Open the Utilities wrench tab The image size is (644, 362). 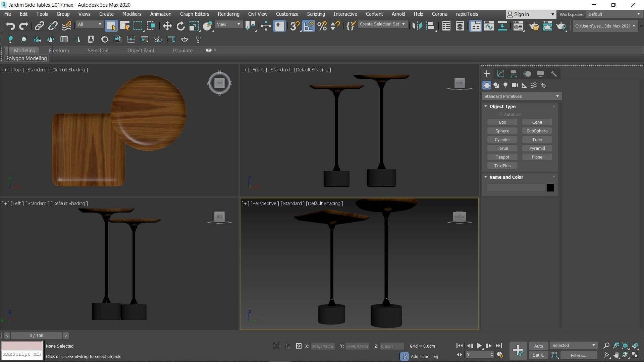tap(554, 74)
